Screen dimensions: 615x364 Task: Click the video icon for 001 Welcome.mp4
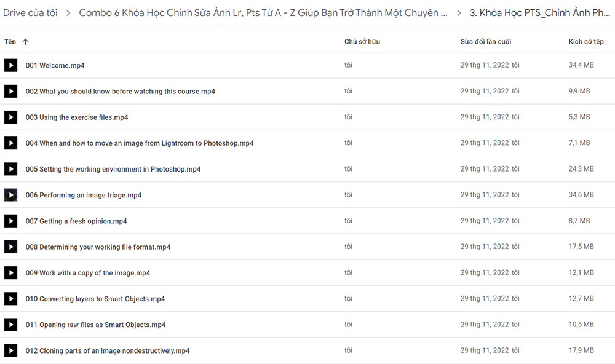[x=10, y=65]
